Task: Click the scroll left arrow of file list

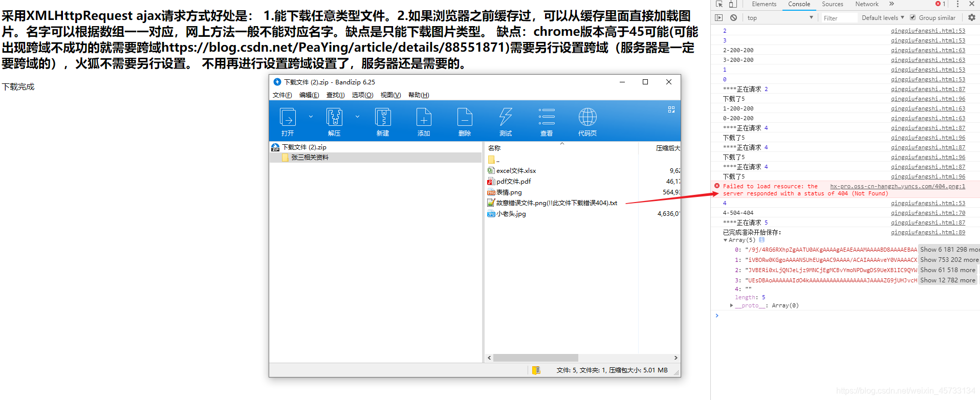Action: point(489,358)
